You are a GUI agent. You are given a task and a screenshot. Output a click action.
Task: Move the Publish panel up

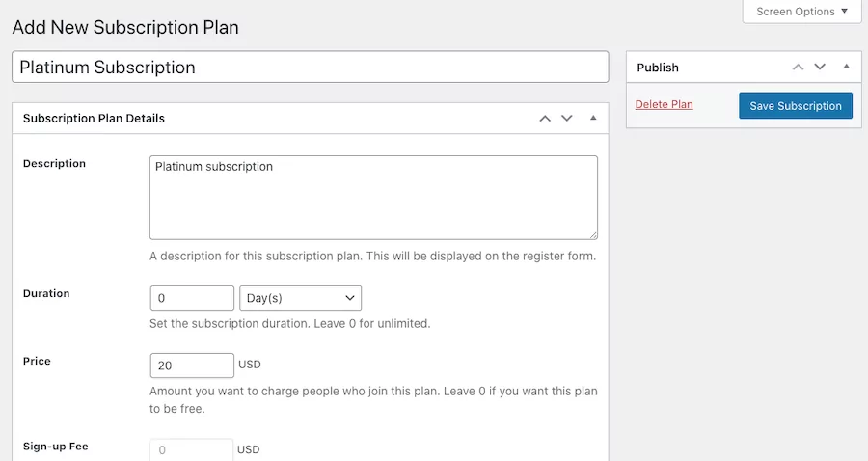pyautogui.click(x=798, y=68)
